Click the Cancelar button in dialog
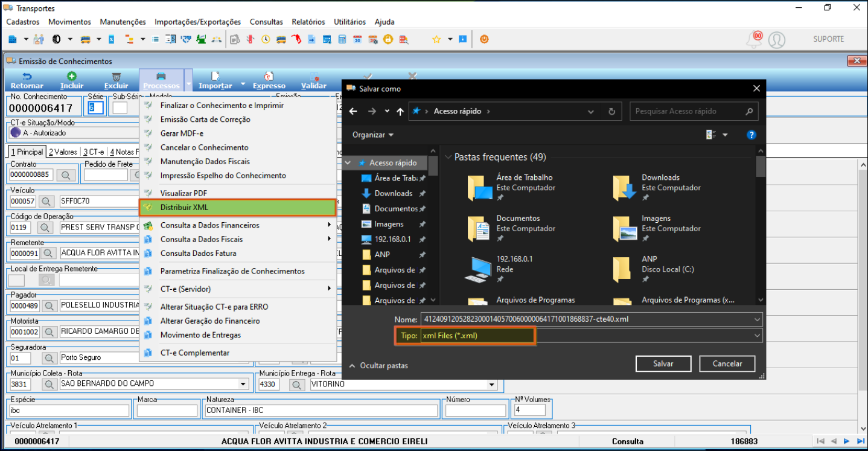The image size is (868, 451). tap(727, 364)
